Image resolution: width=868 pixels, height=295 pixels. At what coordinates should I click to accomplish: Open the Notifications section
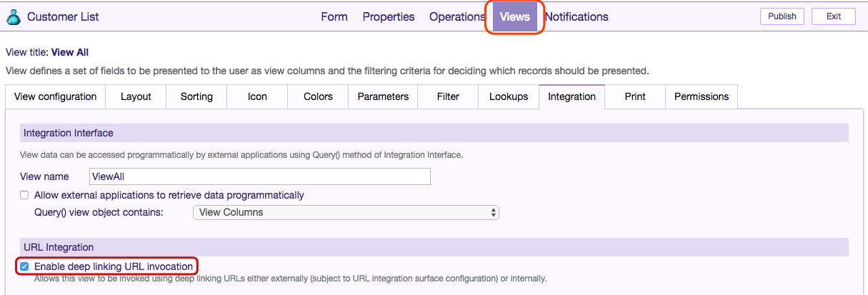pyautogui.click(x=577, y=16)
